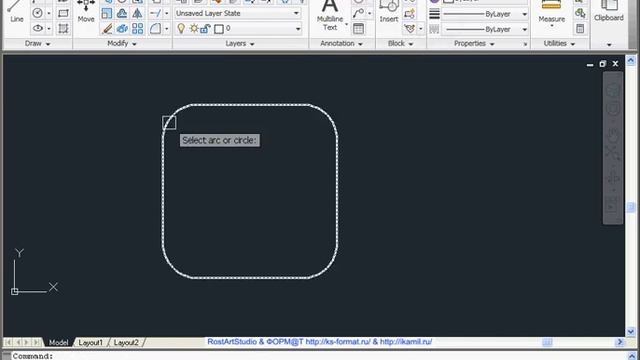Expand the Trim tool flyout arrow
Viewport: 640px width, 360px height.
pyautogui.click(x=167, y=13)
